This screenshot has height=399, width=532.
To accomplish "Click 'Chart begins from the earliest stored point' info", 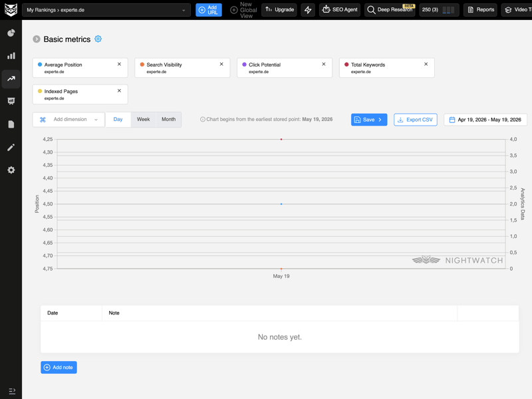I will pyautogui.click(x=267, y=120).
